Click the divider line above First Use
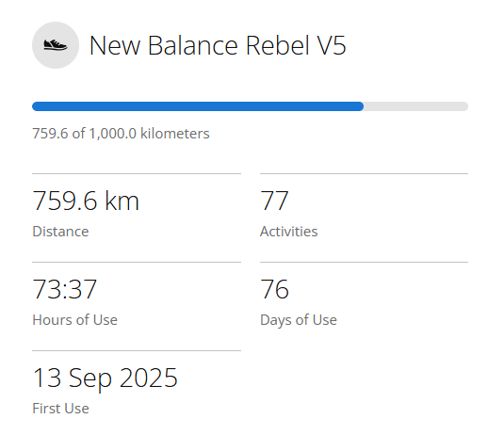Viewport: 504px width, 435px height. click(x=137, y=351)
